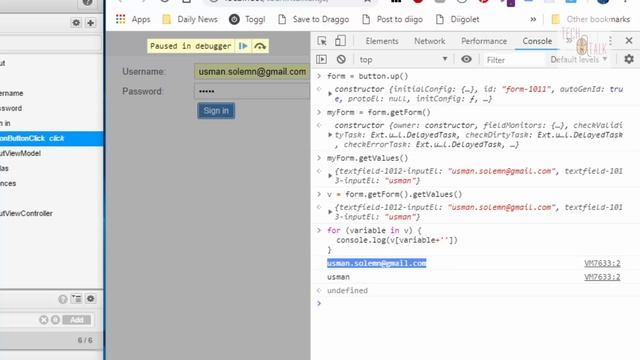Focus the Password input field
640x360 pixels.
click(252, 91)
